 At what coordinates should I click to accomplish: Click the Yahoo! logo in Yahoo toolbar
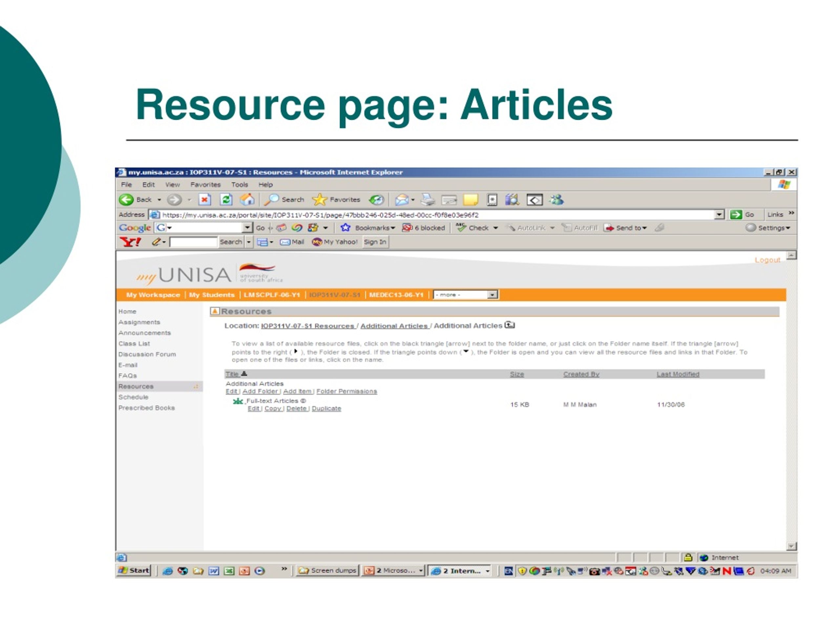pos(130,242)
